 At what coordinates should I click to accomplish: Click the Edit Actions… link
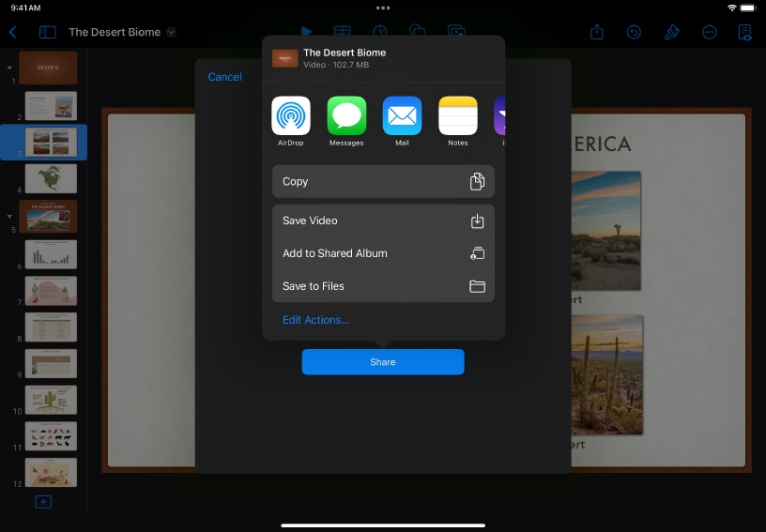click(315, 320)
